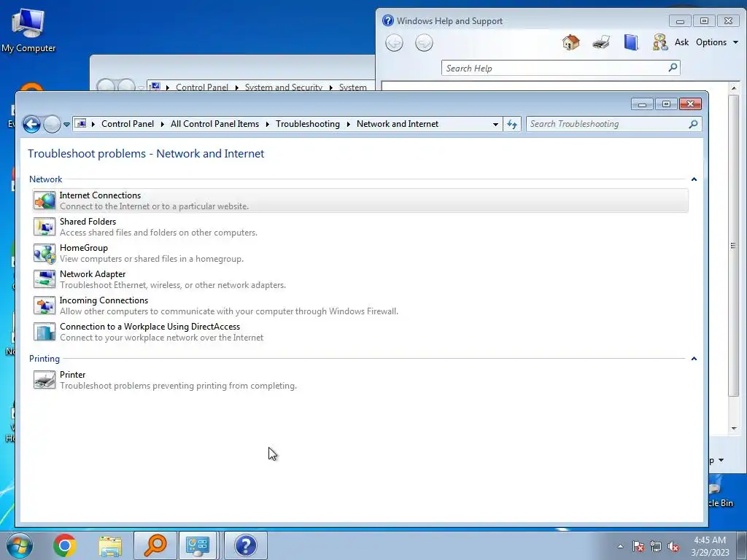Click the Control Panel taskbar button

click(198, 545)
